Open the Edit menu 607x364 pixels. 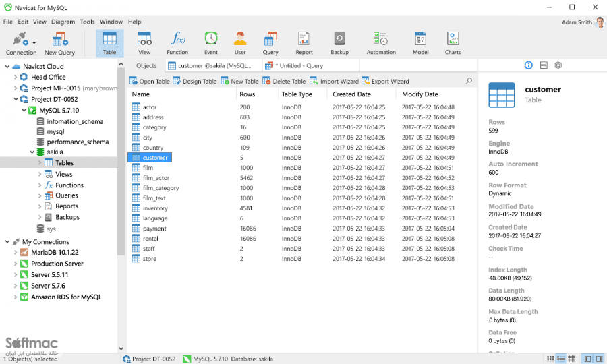[23, 22]
